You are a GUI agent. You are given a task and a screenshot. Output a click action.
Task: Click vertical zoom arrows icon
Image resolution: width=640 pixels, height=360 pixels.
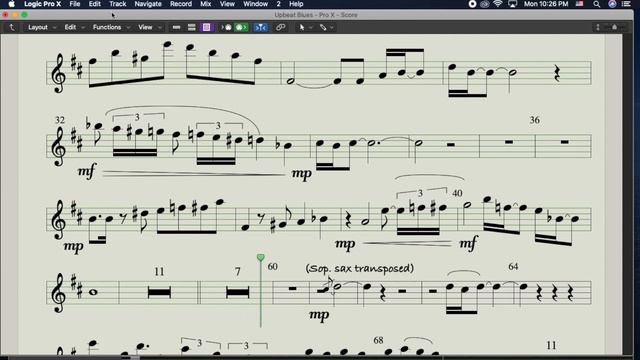[x=598, y=27]
